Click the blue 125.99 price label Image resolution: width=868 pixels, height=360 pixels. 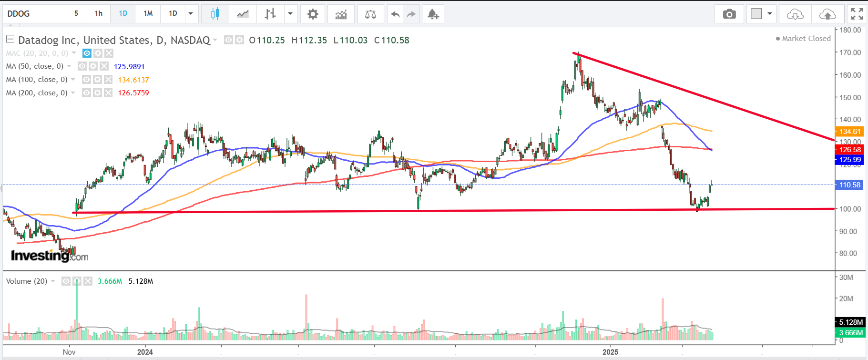coord(849,160)
